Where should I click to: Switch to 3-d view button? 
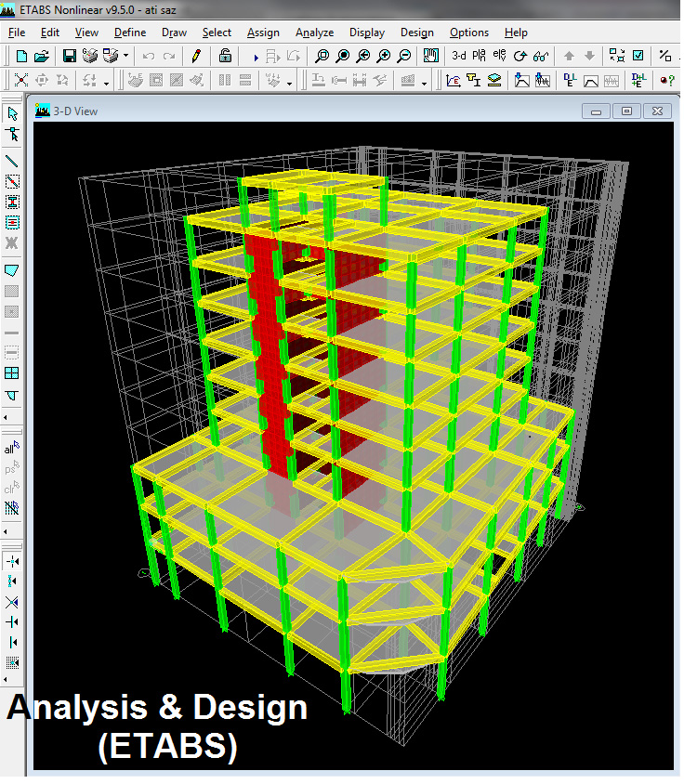(x=459, y=56)
